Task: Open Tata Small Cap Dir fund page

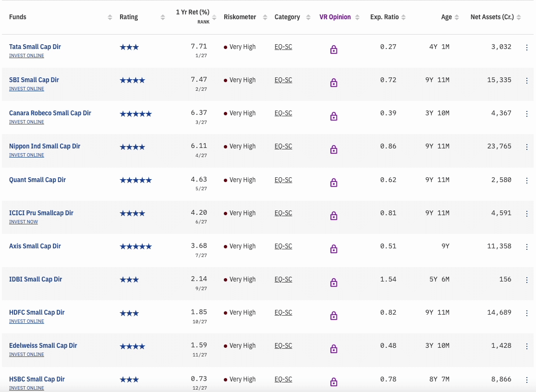Action: (x=35, y=47)
